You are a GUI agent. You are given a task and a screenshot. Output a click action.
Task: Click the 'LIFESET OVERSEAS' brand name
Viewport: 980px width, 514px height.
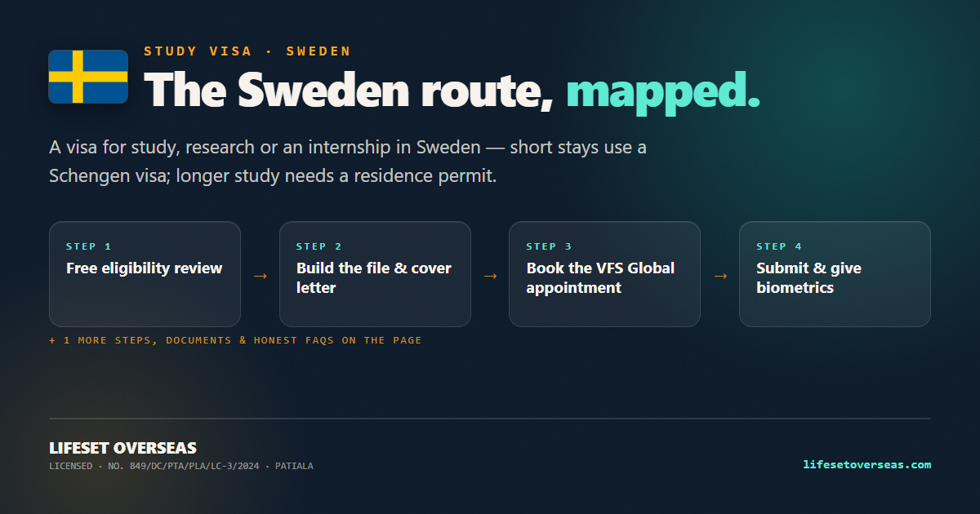coord(122,448)
